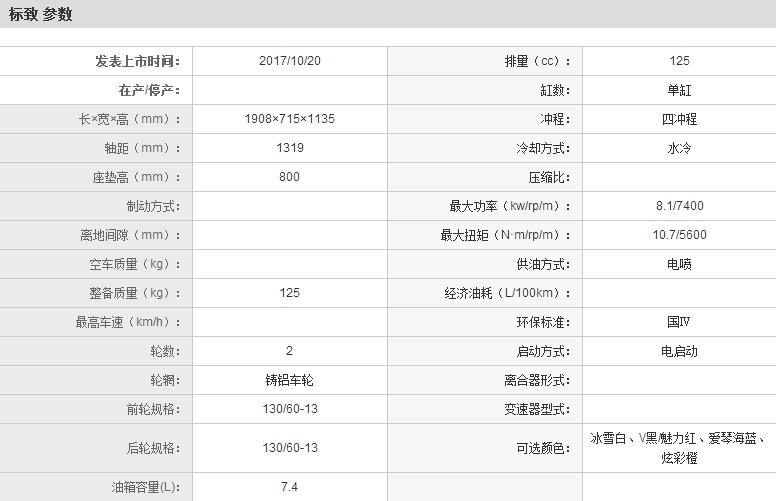Click the max torque value 10.7/5600
Image resolution: width=776 pixels, height=501 pixels.
tap(679, 235)
